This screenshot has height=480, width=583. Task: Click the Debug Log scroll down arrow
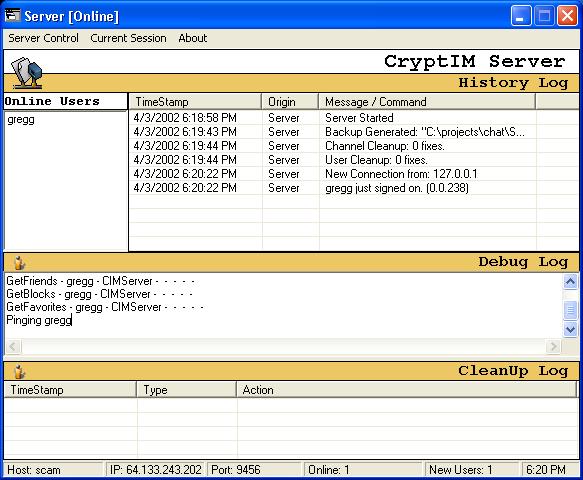[x=570, y=329]
